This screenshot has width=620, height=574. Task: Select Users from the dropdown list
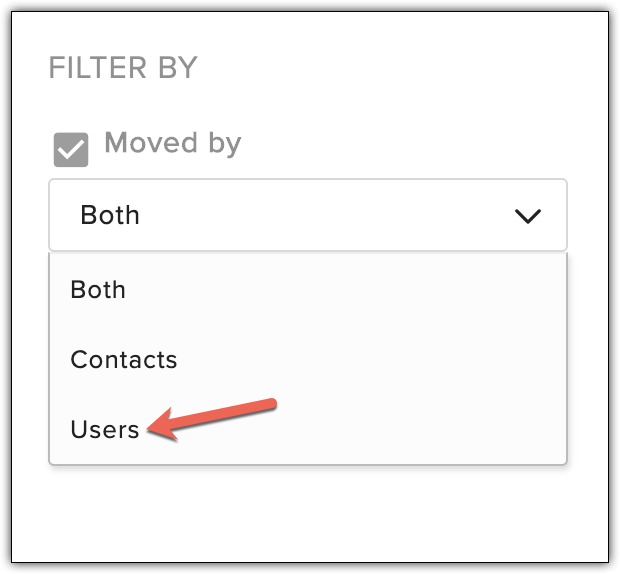pyautogui.click(x=105, y=429)
